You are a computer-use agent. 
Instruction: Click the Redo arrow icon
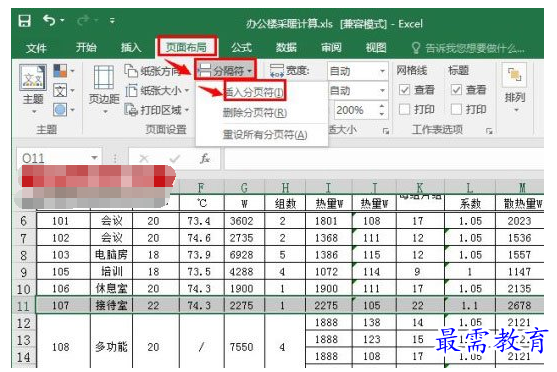click(83, 21)
